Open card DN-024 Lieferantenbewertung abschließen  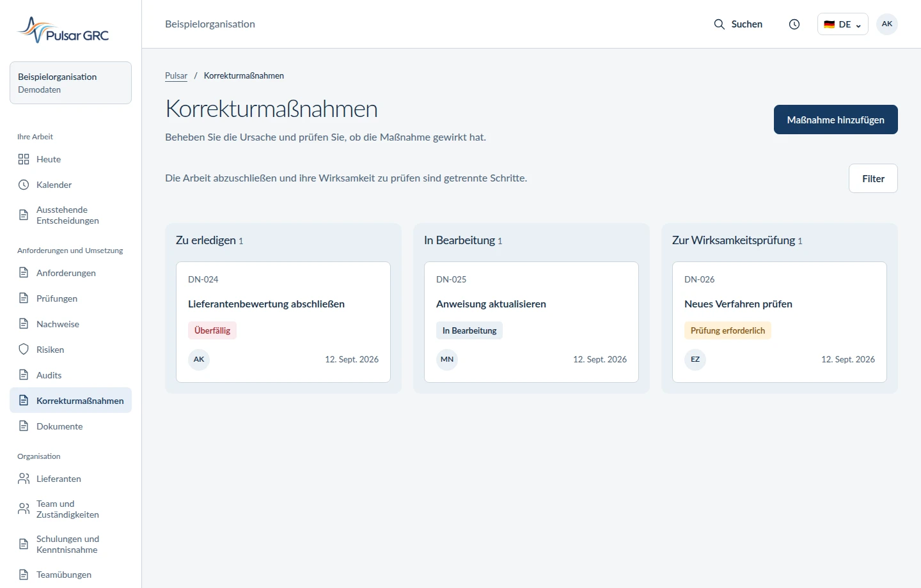point(283,322)
